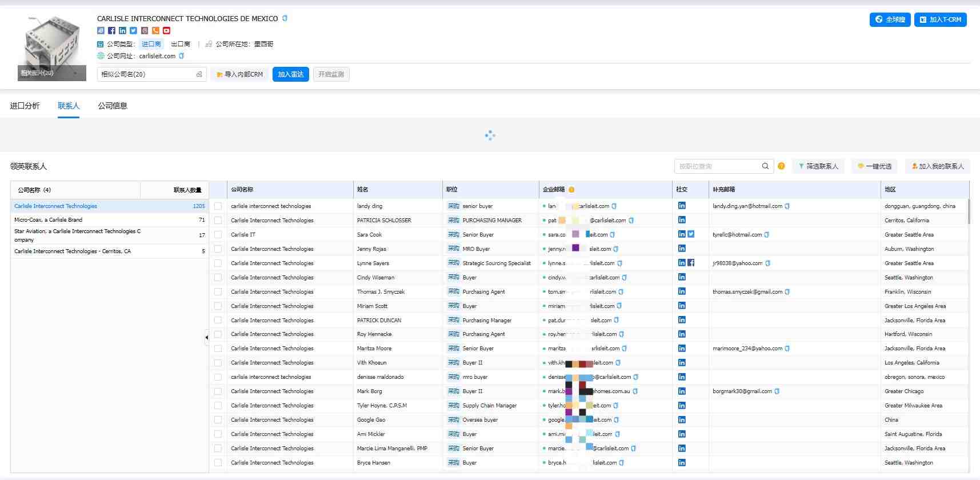
Task: Tick the checkbox for landy ding
Action: (x=218, y=206)
